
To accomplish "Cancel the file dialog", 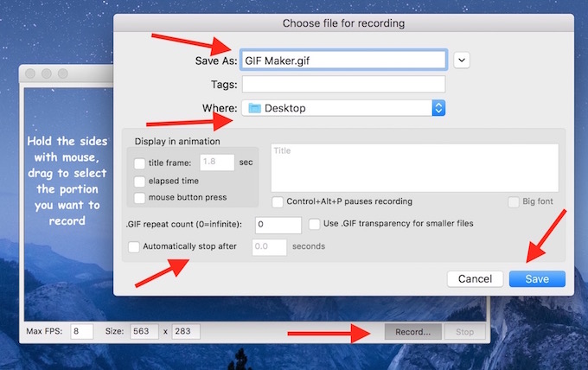I will (x=475, y=278).
